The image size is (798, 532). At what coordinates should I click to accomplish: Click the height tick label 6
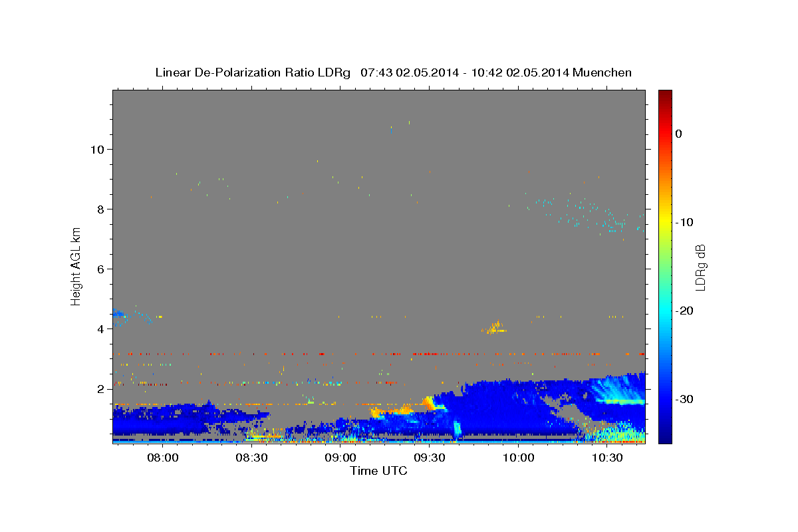(x=99, y=269)
